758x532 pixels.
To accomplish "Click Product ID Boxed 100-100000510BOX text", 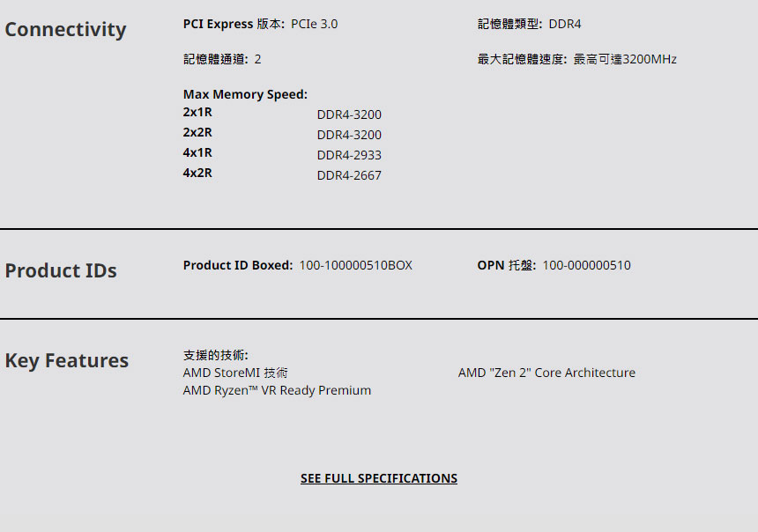I will (355, 265).
